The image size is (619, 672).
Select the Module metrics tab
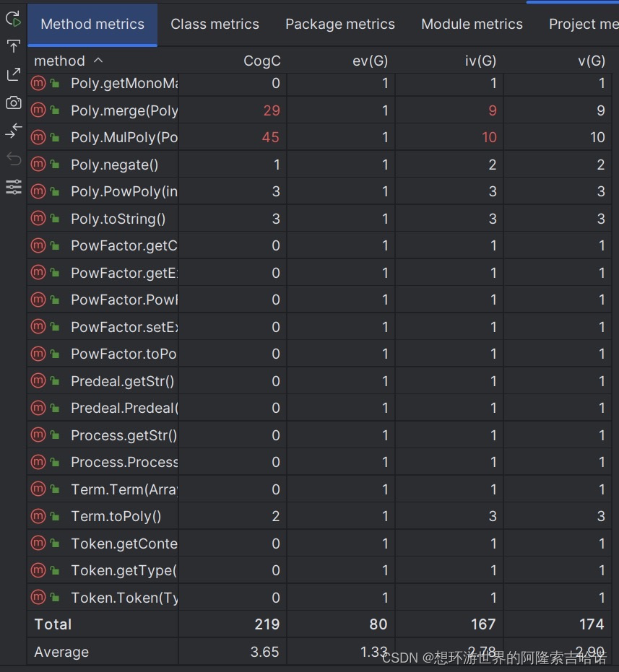coord(472,24)
